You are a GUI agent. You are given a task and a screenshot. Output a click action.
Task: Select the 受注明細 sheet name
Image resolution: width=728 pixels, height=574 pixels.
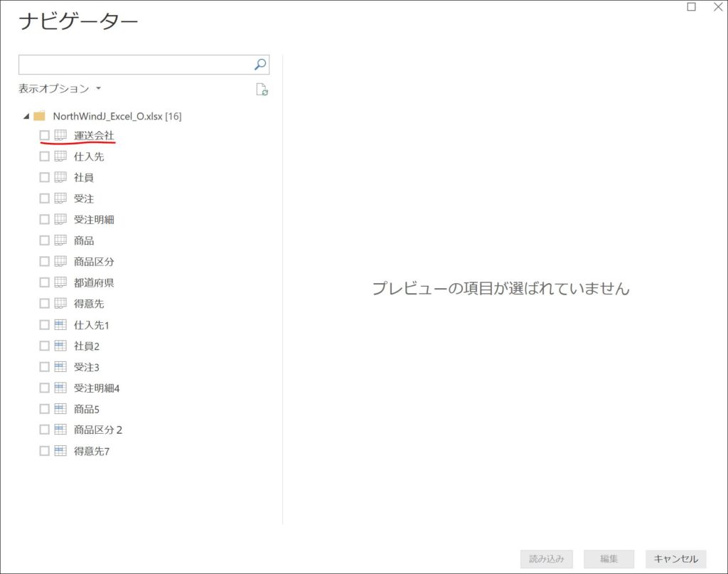(x=94, y=219)
